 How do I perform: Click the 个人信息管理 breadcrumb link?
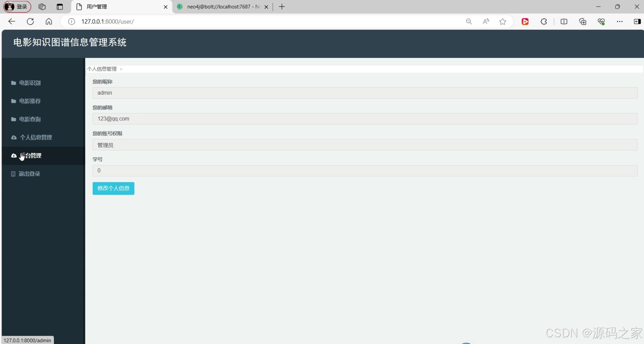[x=102, y=69]
